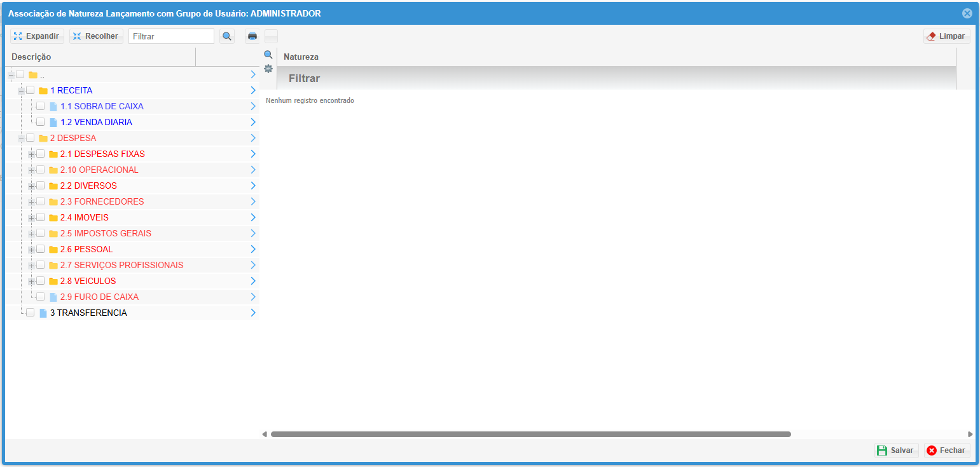
Task: Click the horizontal scrollbar at the bottom
Action: coord(530,435)
